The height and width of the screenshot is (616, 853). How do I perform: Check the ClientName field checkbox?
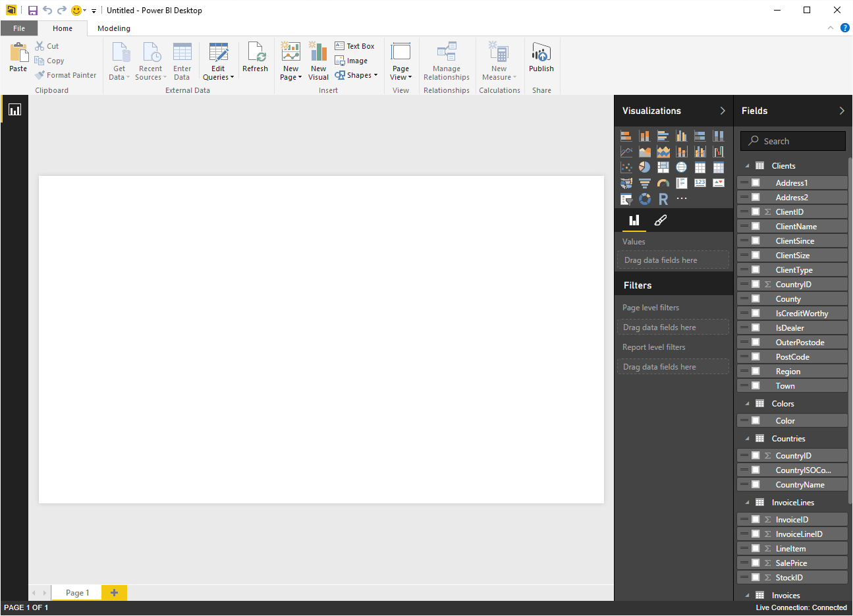pyautogui.click(x=756, y=226)
